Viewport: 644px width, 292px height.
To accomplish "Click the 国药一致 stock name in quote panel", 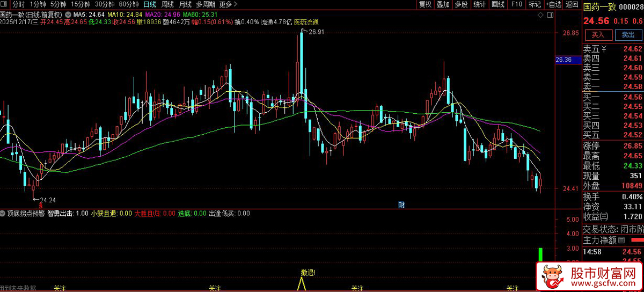I will pyautogui.click(x=600, y=6).
